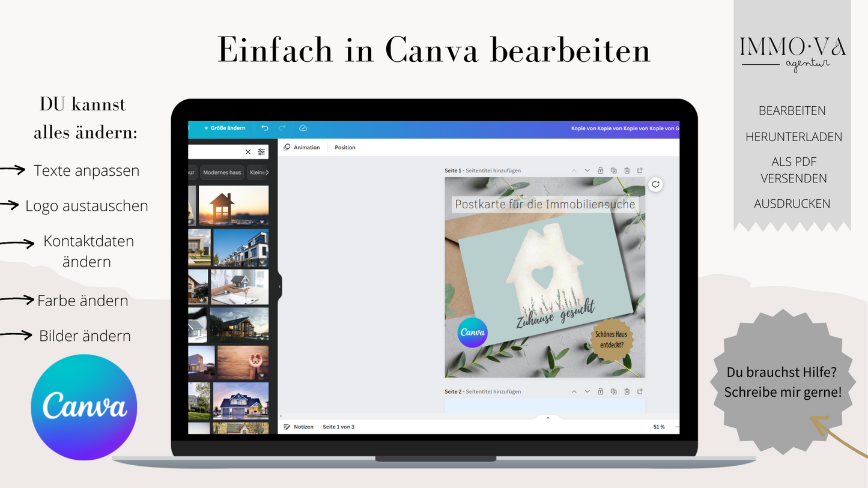The width and height of the screenshot is (868, 488).
Task: Delete Seite 1 using trash icon
Action: pyautogui.click(x=627, y=170)
